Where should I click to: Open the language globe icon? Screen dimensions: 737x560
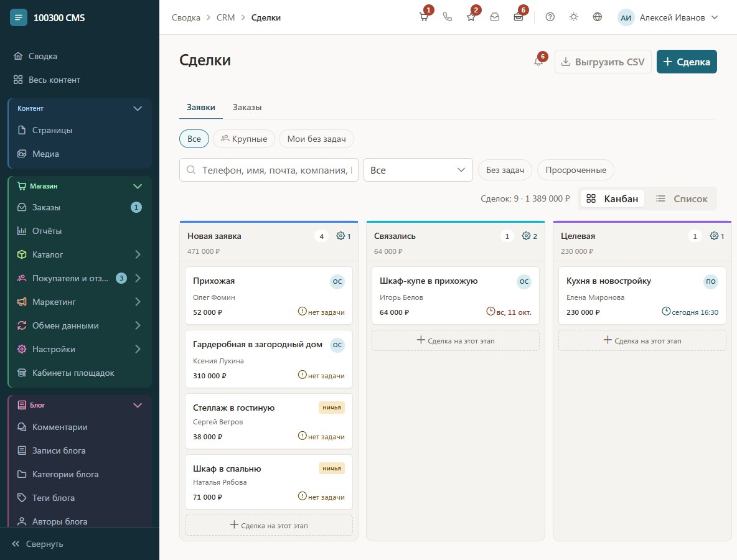click(598, 17)
